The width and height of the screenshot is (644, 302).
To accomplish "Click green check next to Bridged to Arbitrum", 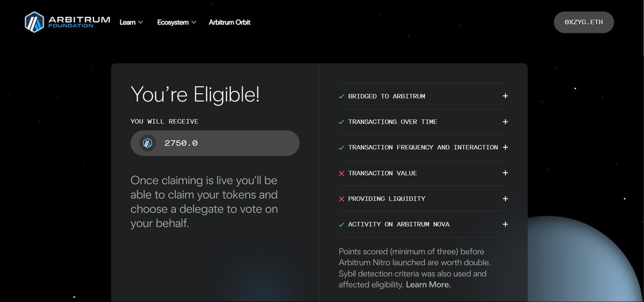I will click(x=341, y=96).
